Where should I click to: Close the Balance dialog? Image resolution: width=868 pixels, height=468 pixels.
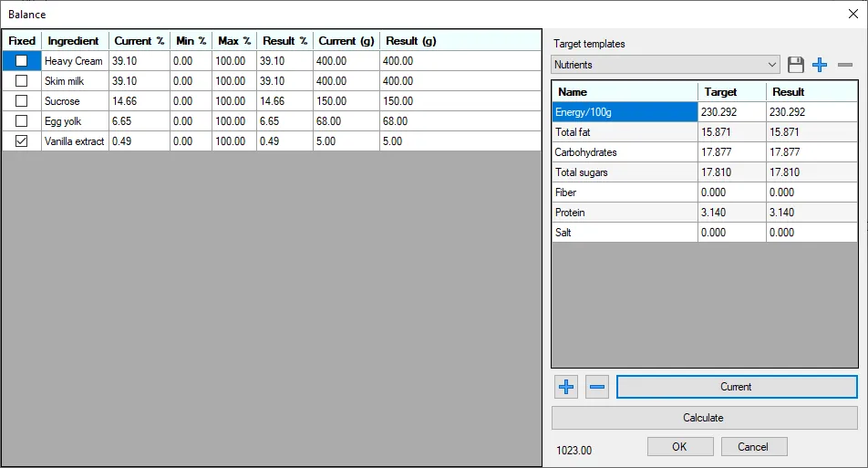click(x=853, y=14)
